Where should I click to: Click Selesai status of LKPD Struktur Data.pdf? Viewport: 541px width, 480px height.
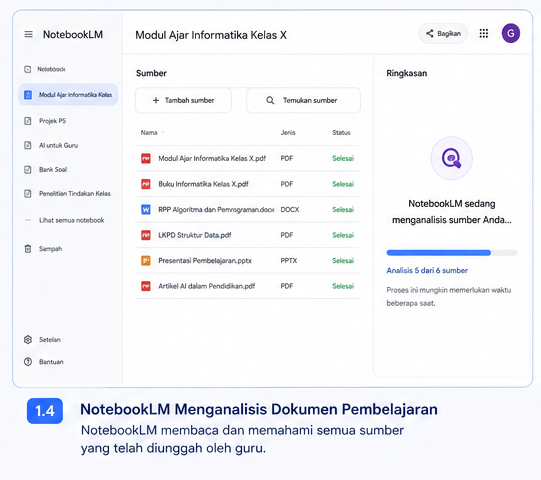tap(343, 235)
